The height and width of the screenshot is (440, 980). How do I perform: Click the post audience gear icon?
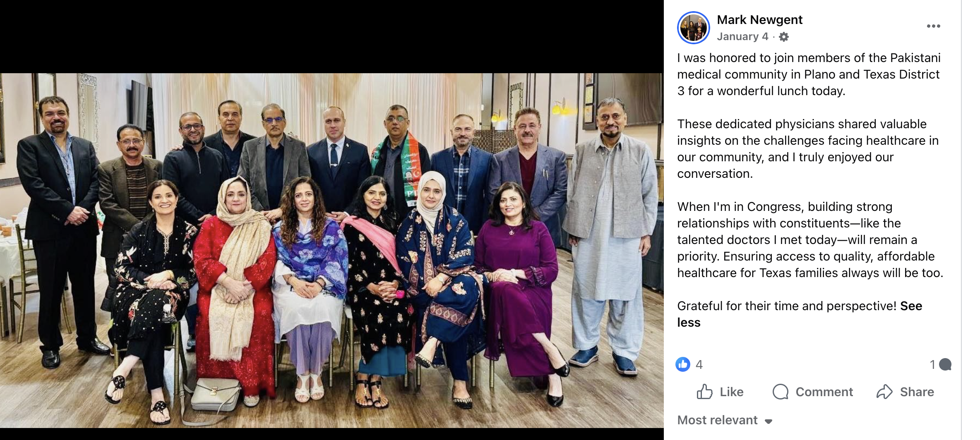(x=783, y=37)
